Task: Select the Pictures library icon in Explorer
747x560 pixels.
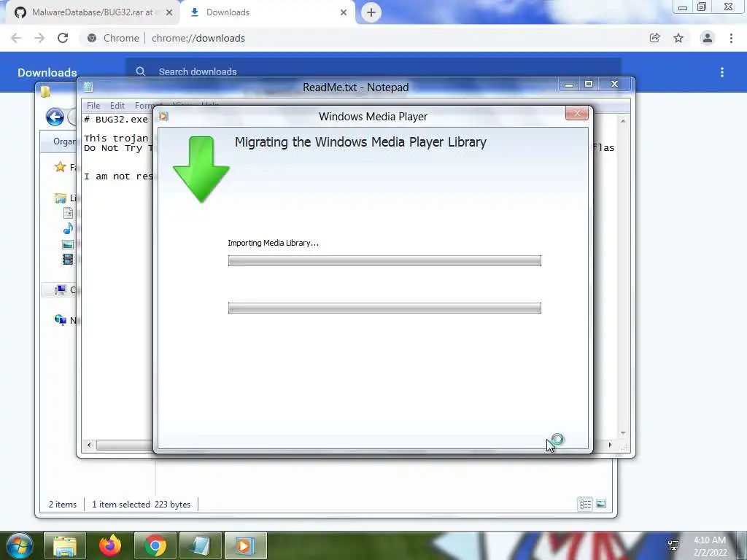Action: pyautogui.click(x=68, y=244)
